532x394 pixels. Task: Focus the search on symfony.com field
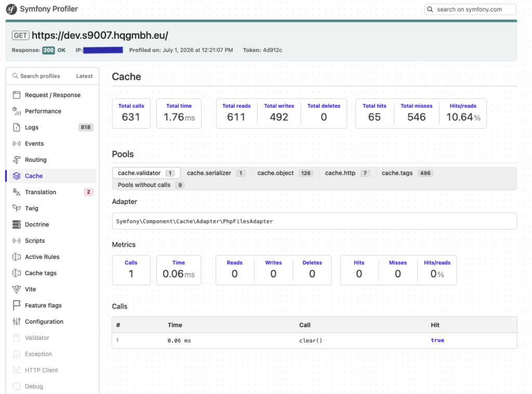470,9
